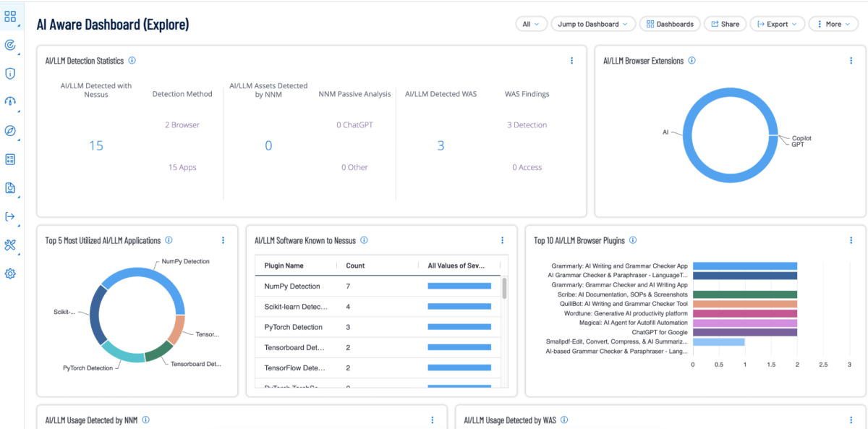Open the Settings gear in the sidebar
Viewport: 868px width, 429px height.
coord(10,273)
